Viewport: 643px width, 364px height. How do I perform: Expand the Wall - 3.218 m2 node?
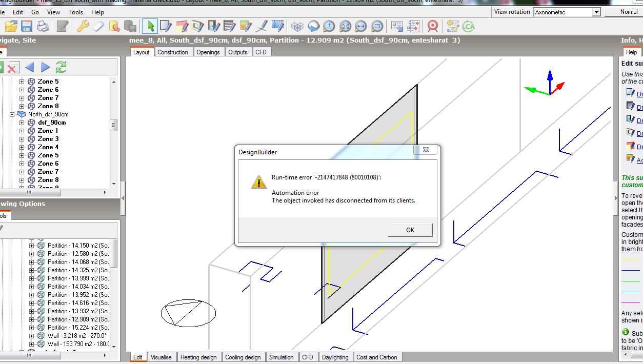point(31,336)
